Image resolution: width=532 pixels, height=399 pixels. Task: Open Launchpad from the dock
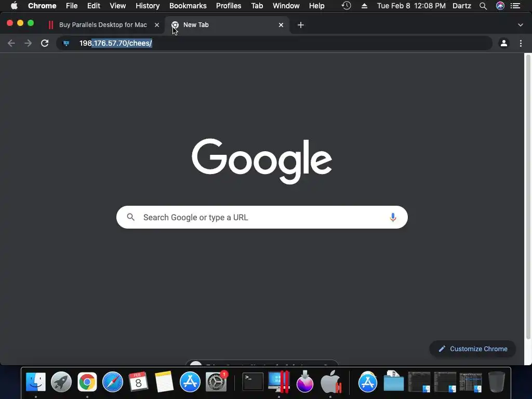pyautogui.click(x=61, y=382)
